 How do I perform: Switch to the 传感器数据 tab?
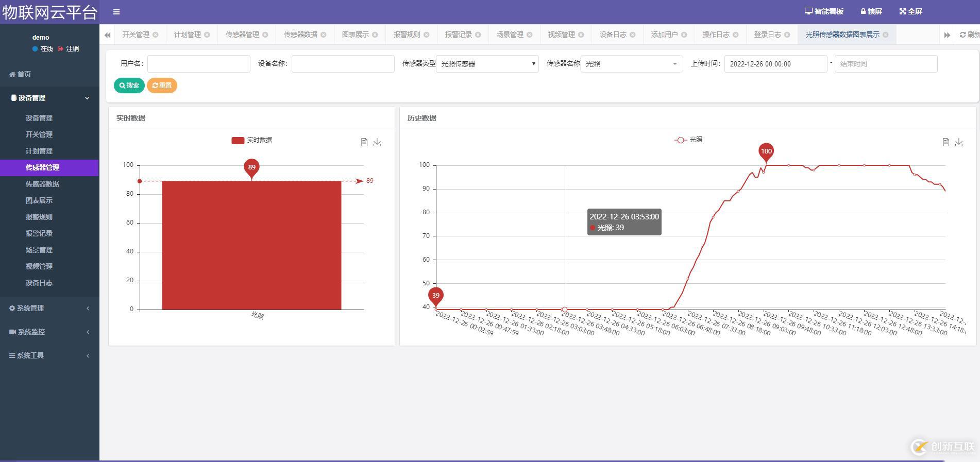pos(300,35)
